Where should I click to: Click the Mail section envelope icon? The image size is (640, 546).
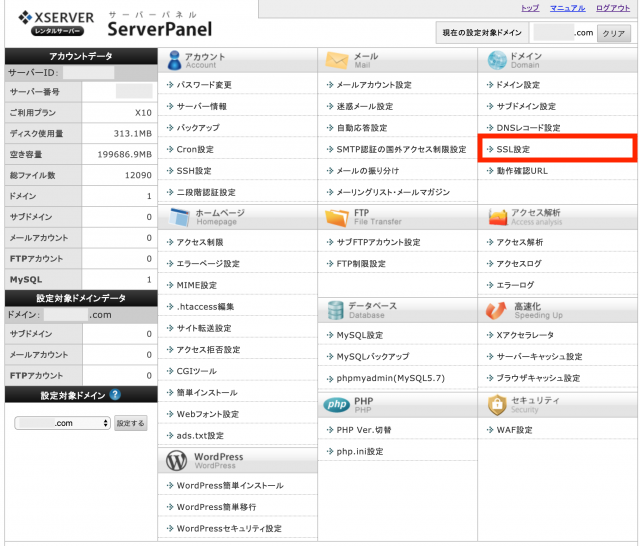[337, 60]
